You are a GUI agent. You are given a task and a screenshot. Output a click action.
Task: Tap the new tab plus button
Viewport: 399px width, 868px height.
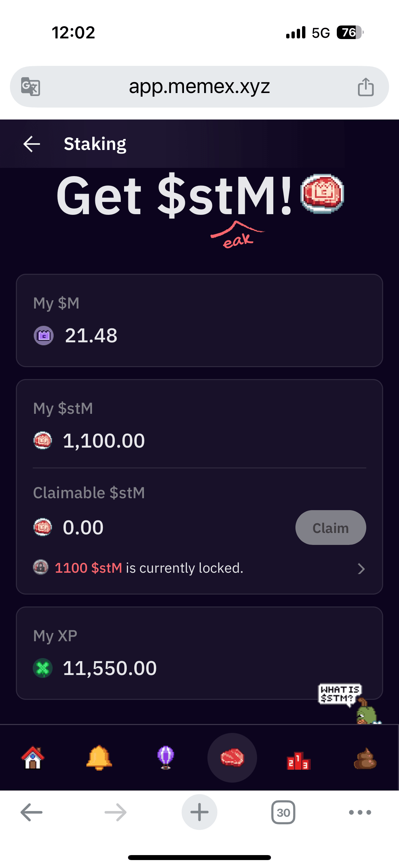click(x=199, y=812)
